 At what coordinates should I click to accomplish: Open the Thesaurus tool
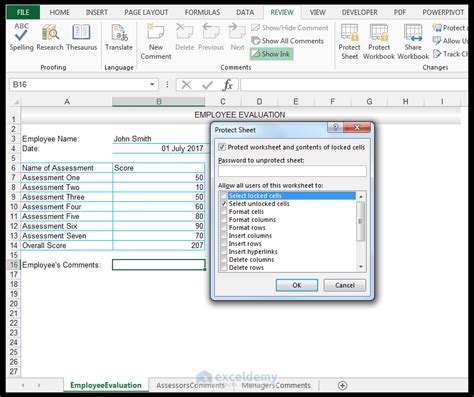tap(82, 37)
